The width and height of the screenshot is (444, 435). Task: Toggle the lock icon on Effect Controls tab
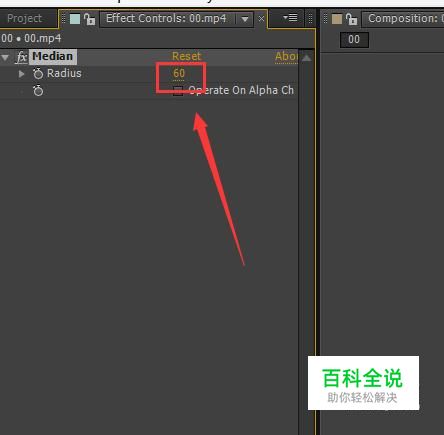[89, 19]
